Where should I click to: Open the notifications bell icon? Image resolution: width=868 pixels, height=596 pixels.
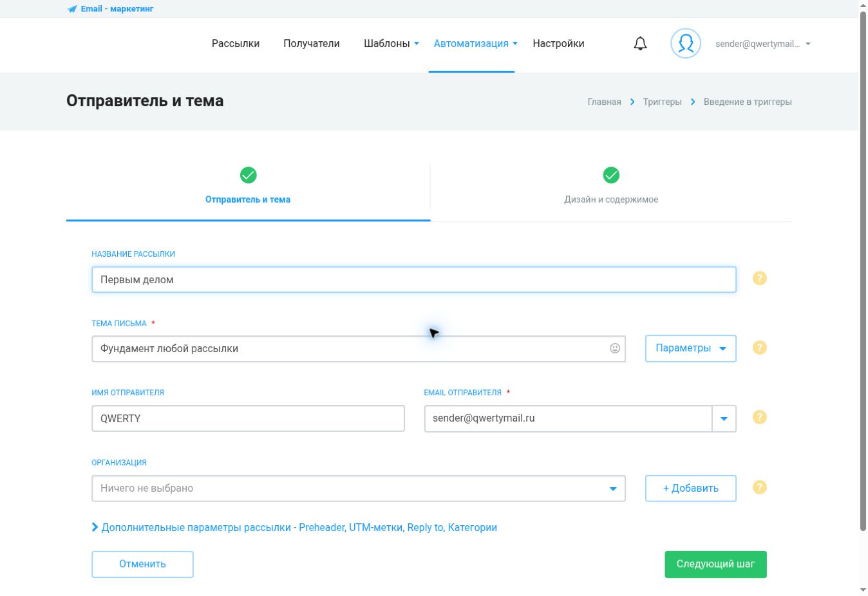[640, 44]
